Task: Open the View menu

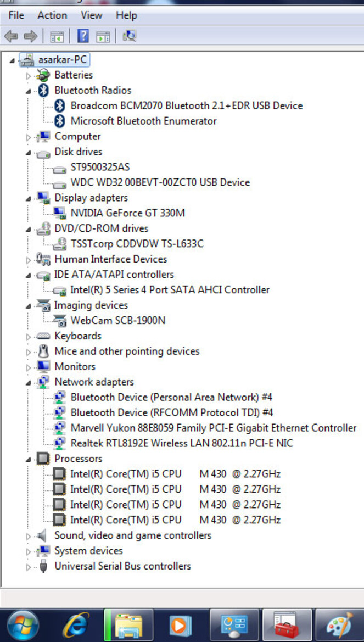Action: pos(91,15)
